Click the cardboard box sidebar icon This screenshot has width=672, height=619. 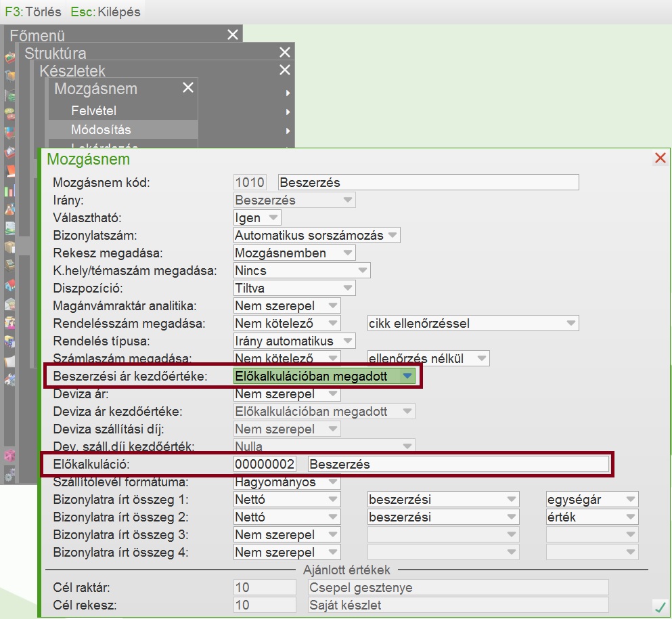tap(10, 247)
